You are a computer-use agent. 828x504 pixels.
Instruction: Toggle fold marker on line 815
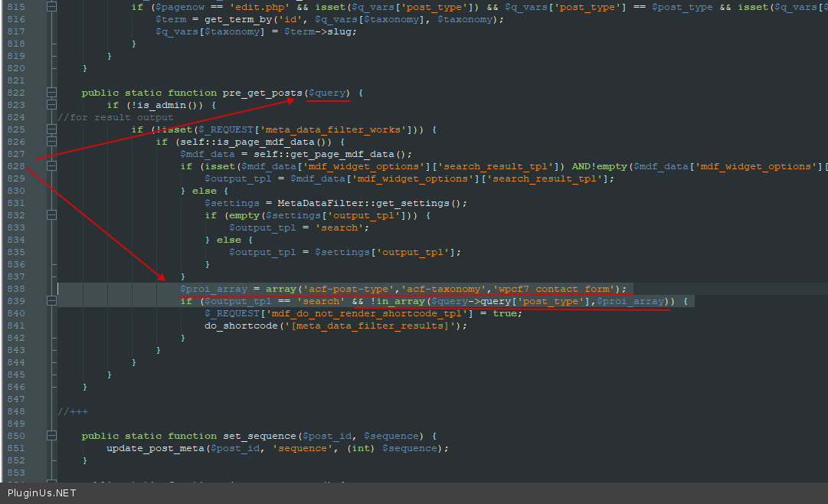coord(51,7)
